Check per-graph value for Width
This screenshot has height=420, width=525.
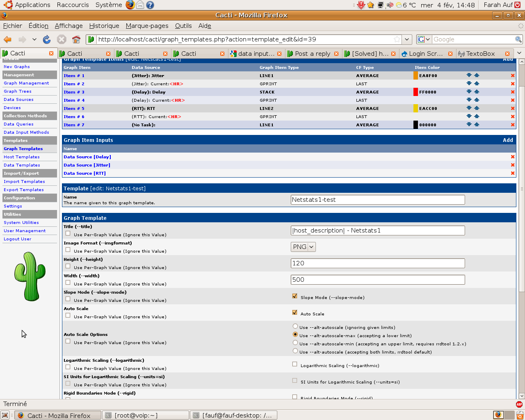point(68,283)
